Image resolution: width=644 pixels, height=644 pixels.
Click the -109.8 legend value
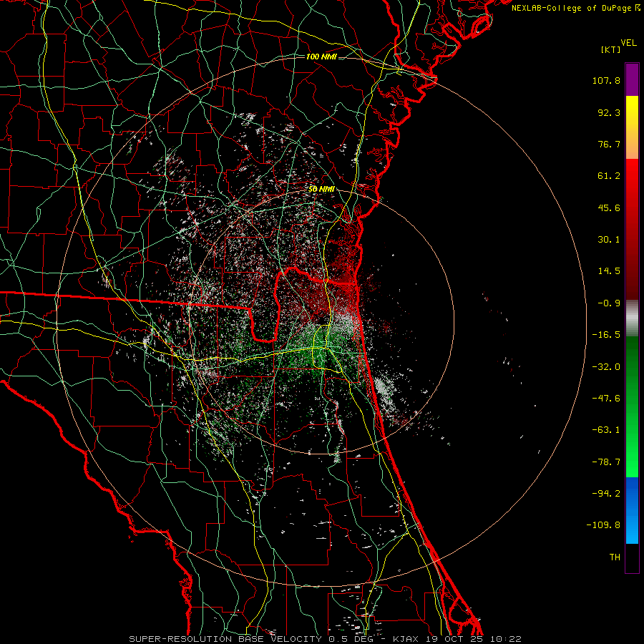coord(603,525)
